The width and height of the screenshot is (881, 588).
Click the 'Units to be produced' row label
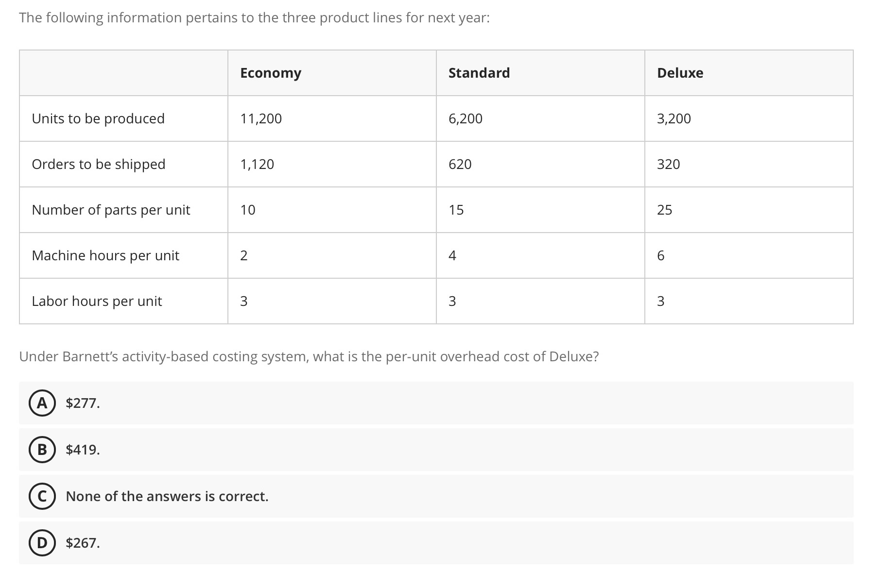tap(98, 118)
